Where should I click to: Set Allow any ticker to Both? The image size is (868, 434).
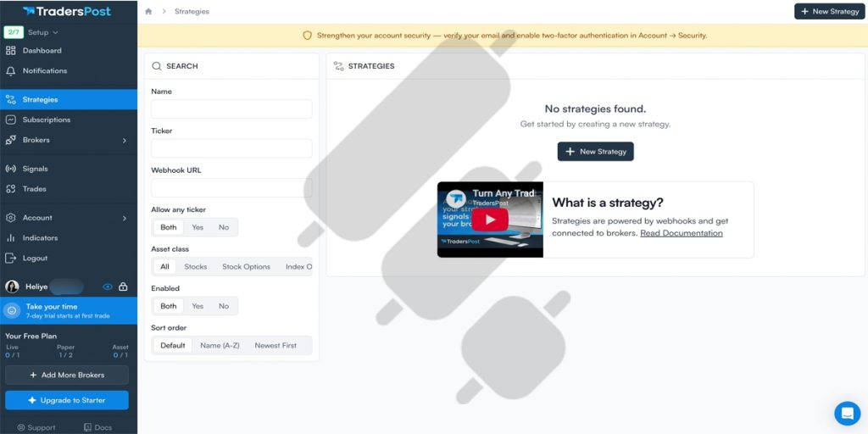click(169, 227)
